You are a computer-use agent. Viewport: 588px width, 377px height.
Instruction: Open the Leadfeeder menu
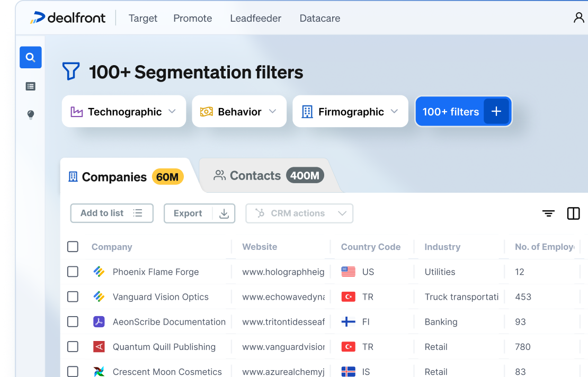coord(256,19)
